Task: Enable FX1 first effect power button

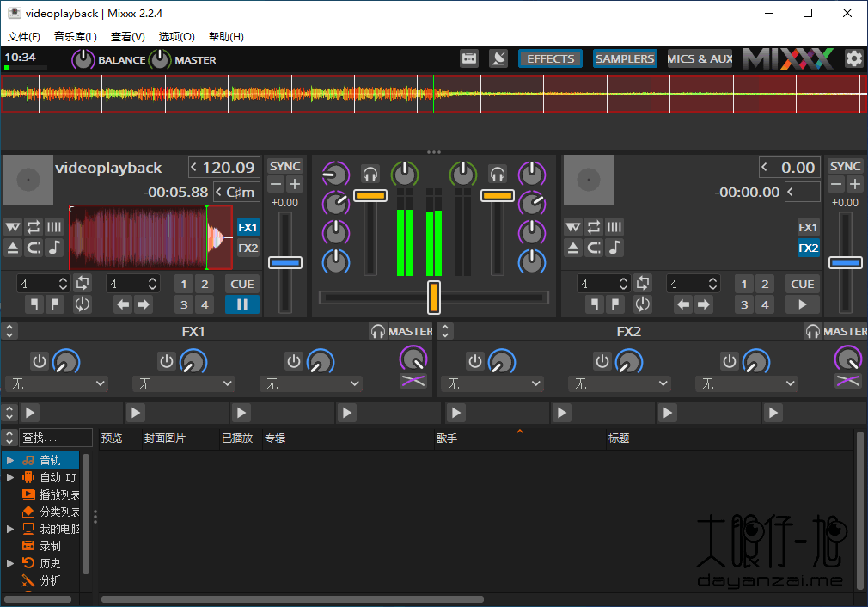Action: [40, 362]
